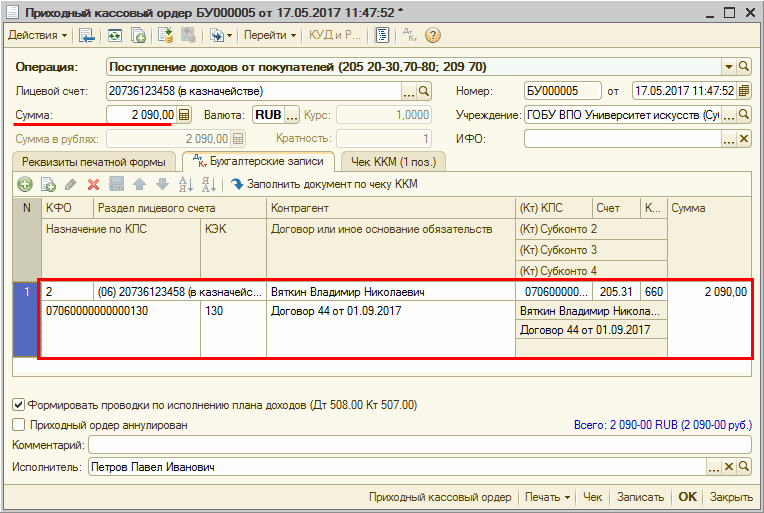Open the Действия menu
764x513 pixels.
coord(37,35)
